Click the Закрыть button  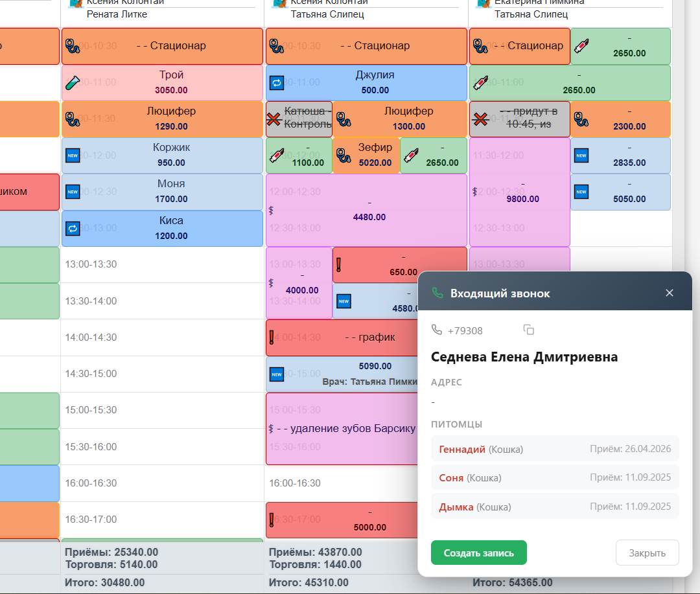tap(647, 553)
